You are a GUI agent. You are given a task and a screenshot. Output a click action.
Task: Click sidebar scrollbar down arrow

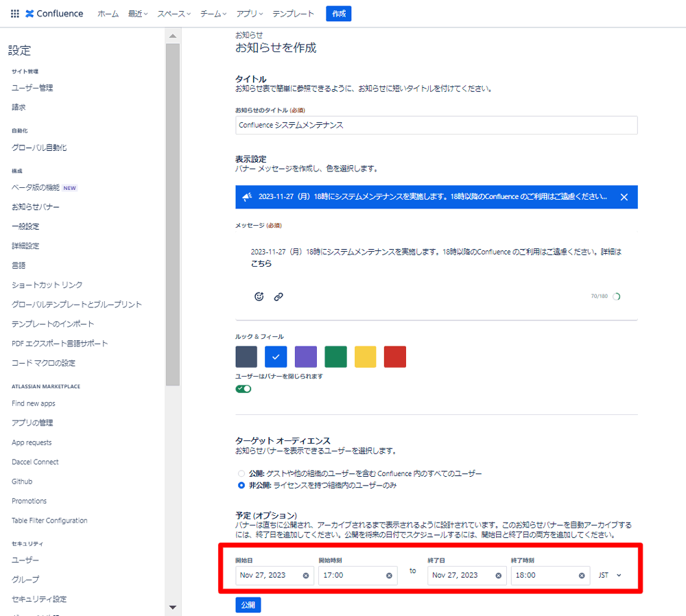(x=173, y=607)
